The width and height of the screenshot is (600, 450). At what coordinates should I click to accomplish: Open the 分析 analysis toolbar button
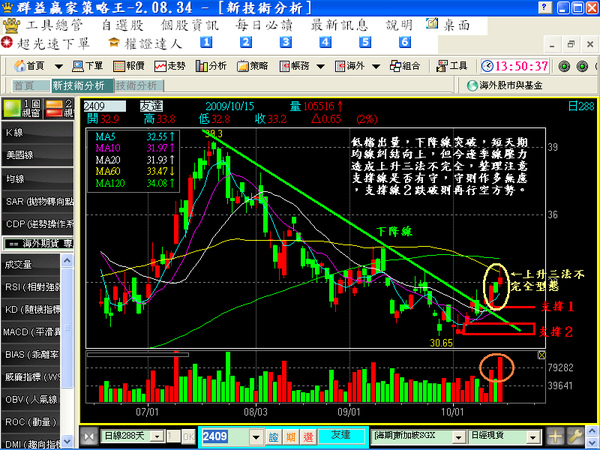211,66
